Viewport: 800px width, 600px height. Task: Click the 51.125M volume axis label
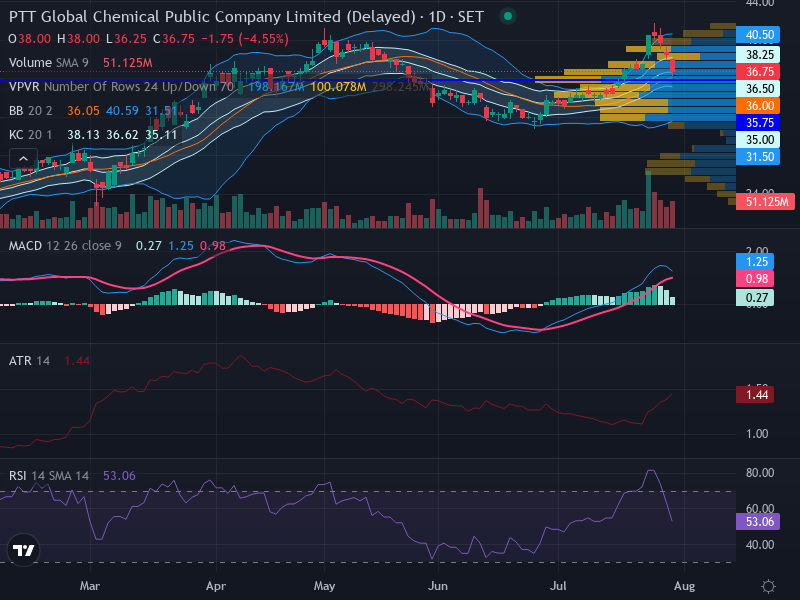pos(765,202)
